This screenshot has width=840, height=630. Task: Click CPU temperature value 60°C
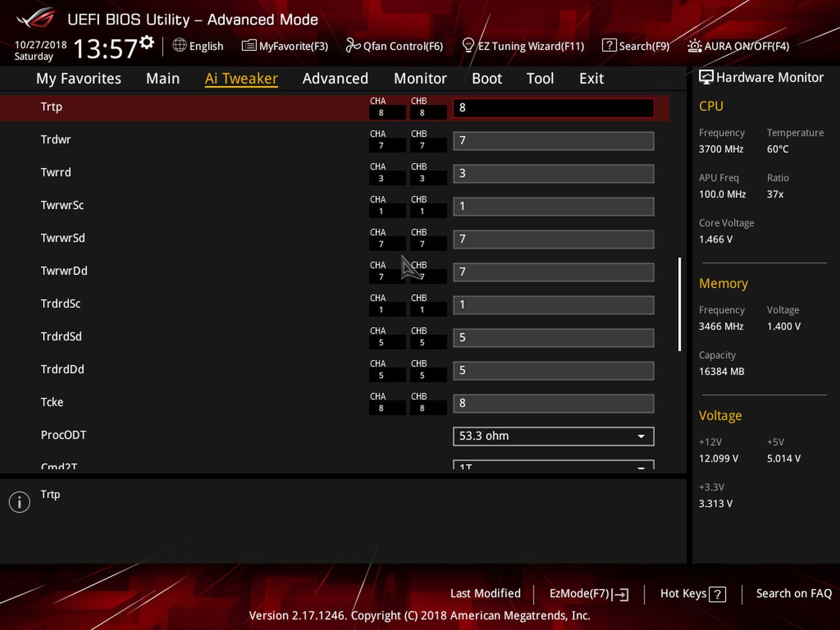pos(778,149)
